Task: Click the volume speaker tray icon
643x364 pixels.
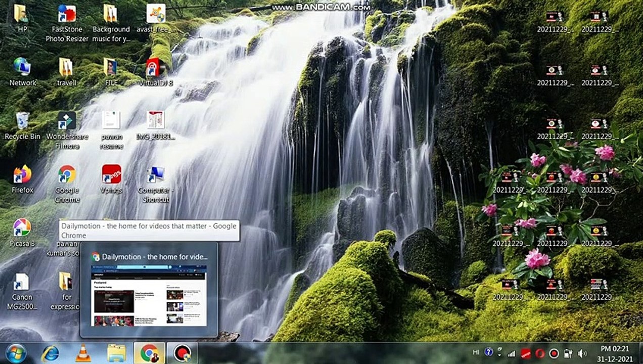Action: tap(582, 353)
